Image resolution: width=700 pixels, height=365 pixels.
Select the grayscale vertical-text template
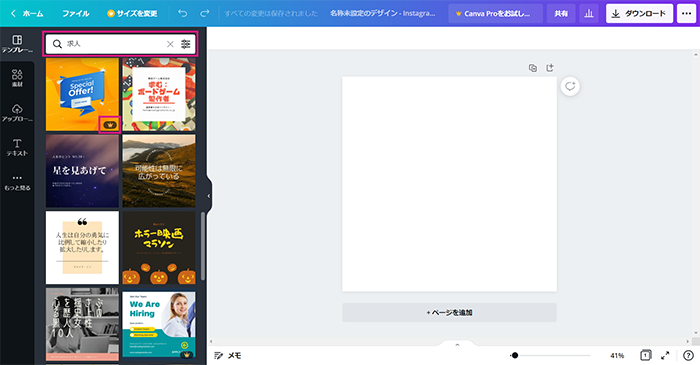(82, 324)
